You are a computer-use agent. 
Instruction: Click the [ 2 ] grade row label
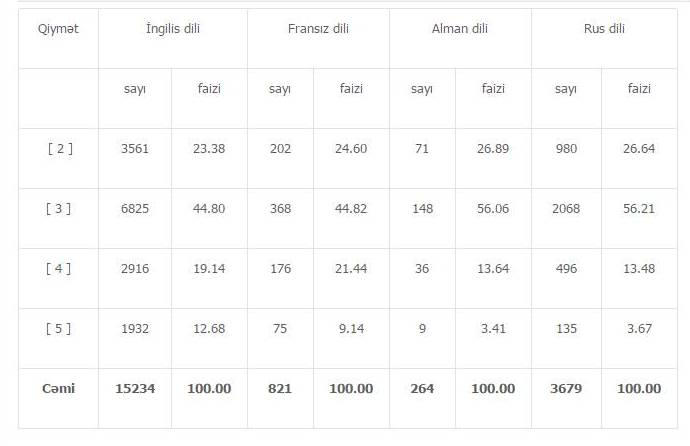tap(59, 149)
